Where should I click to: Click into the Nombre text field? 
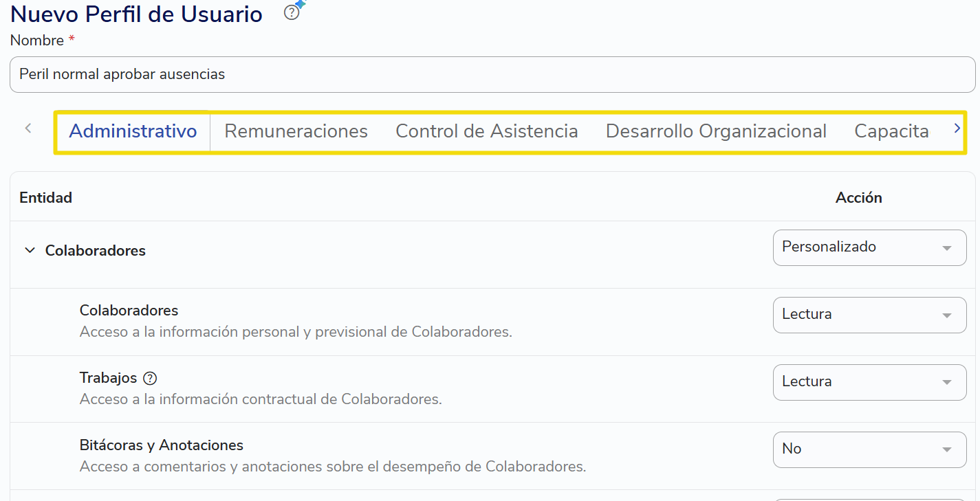tap(492, 74)
